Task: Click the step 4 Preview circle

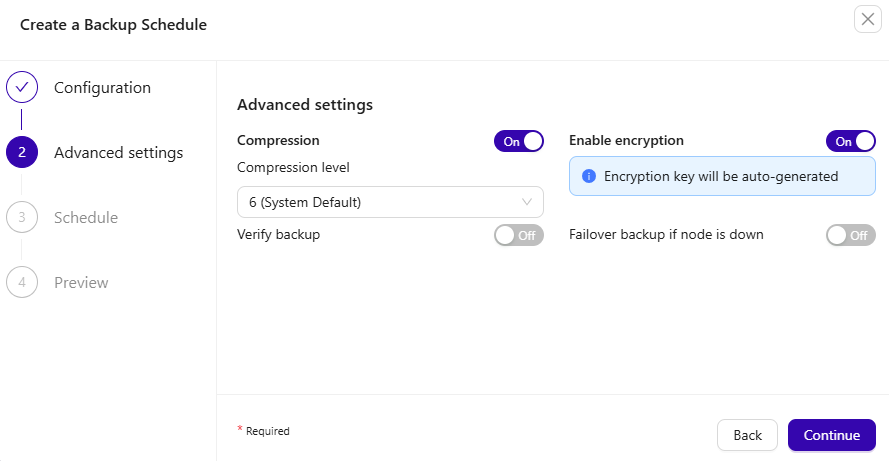Action: pos(22,282)
